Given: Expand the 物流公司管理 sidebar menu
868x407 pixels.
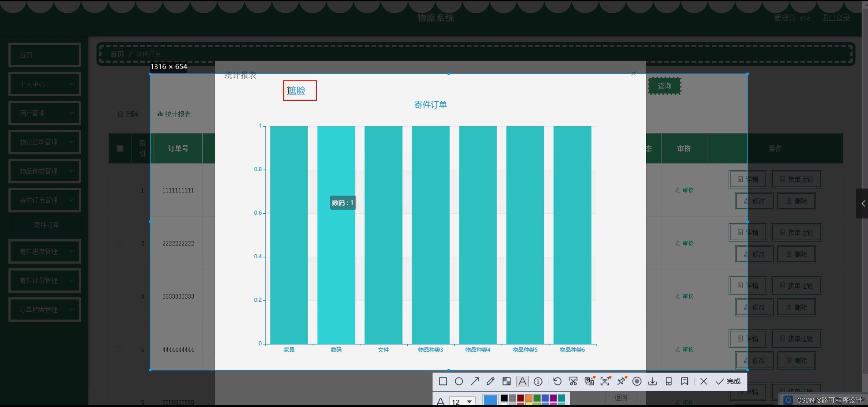Looking at the screenshot, I should [45, 142].
